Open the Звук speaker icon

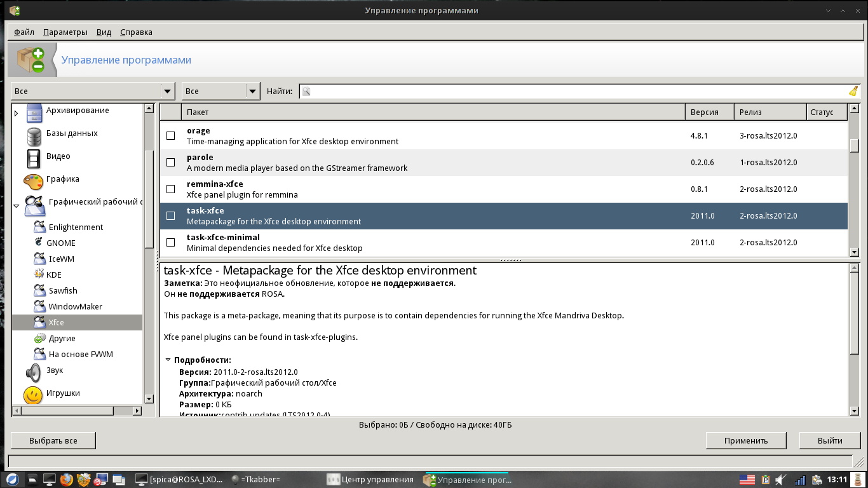coord(34,372)
